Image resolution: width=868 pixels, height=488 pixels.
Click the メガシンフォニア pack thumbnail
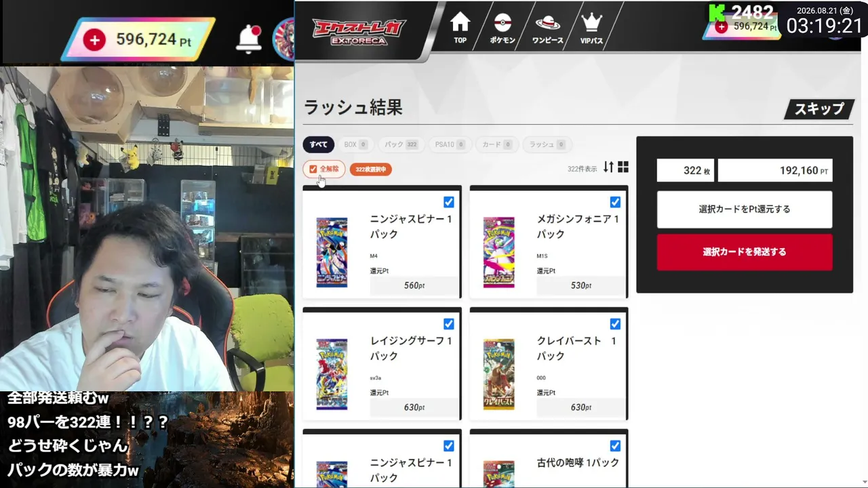[498, 252]
